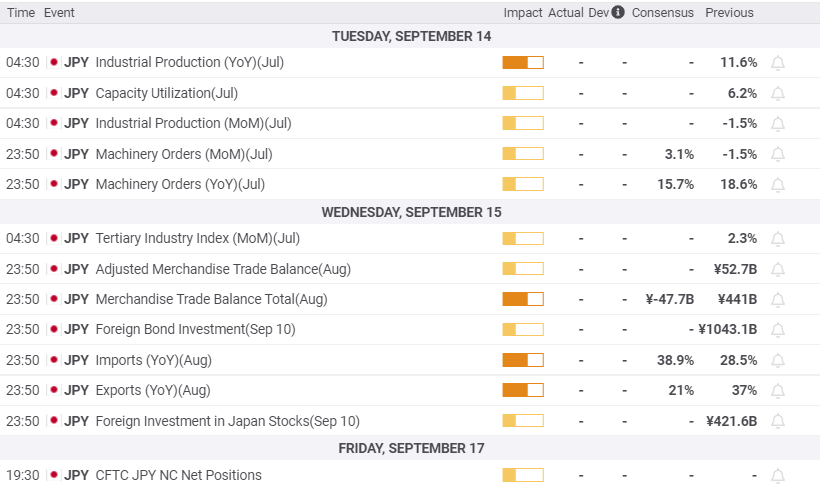Click Japan flag on Exports (YoY) row

click(x=53, y=390)
